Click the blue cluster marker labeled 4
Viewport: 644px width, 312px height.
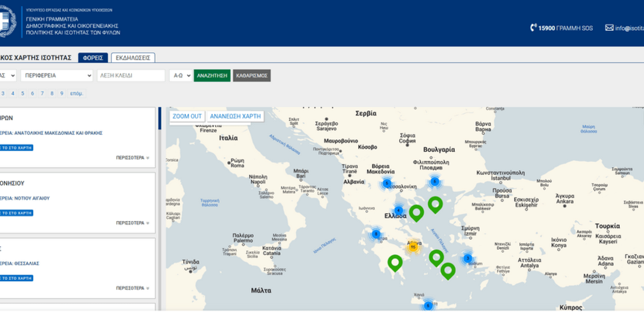tap(398, 210)
